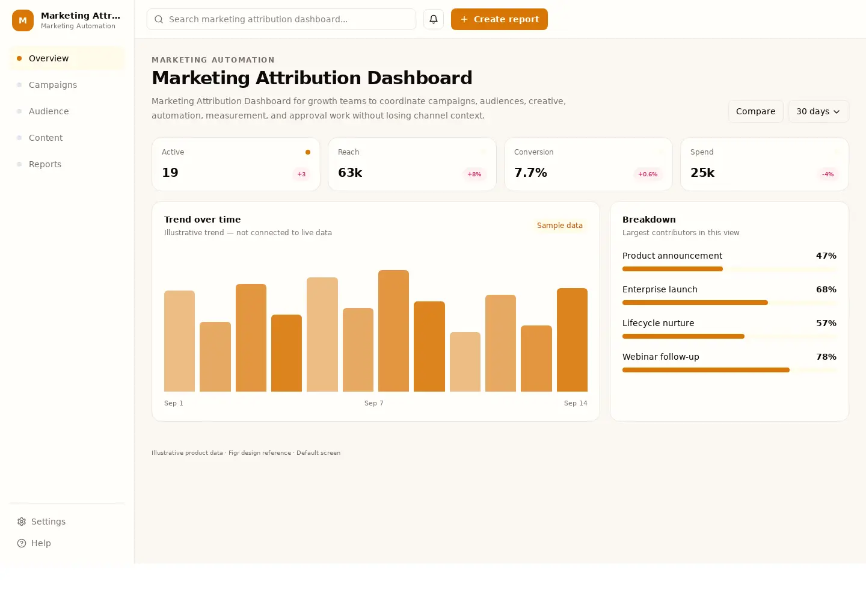Click Enterprise launch progress bar

pos(729,303)
